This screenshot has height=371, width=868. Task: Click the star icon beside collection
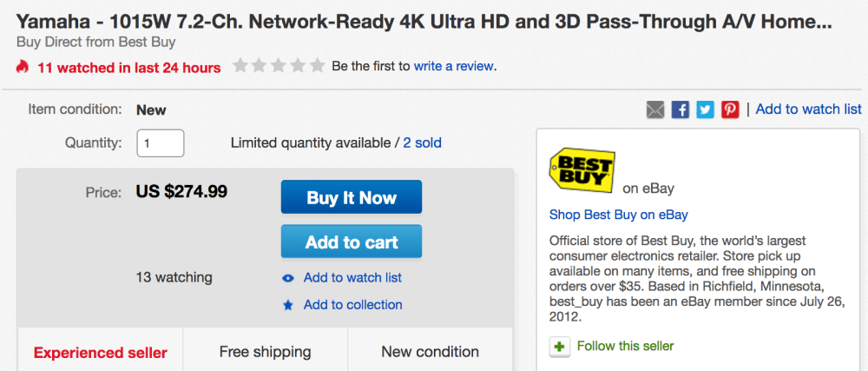coord(288,305)
